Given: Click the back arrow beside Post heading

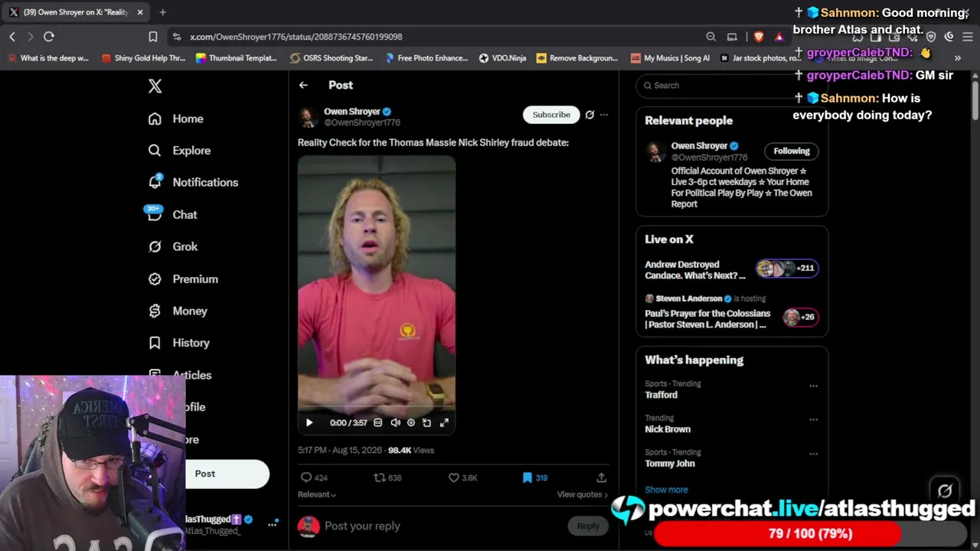Looking at the screenshot, I should [x=303, y=86].
